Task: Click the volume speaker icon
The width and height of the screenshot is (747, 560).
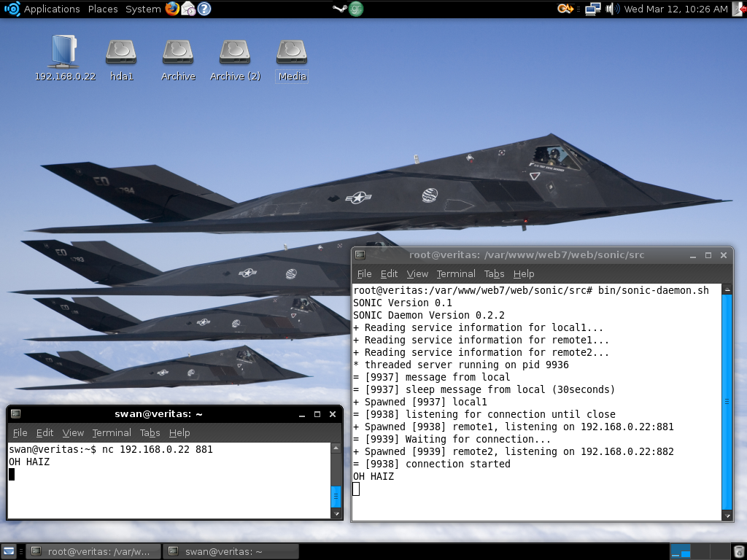Action: tap(612, 9)
